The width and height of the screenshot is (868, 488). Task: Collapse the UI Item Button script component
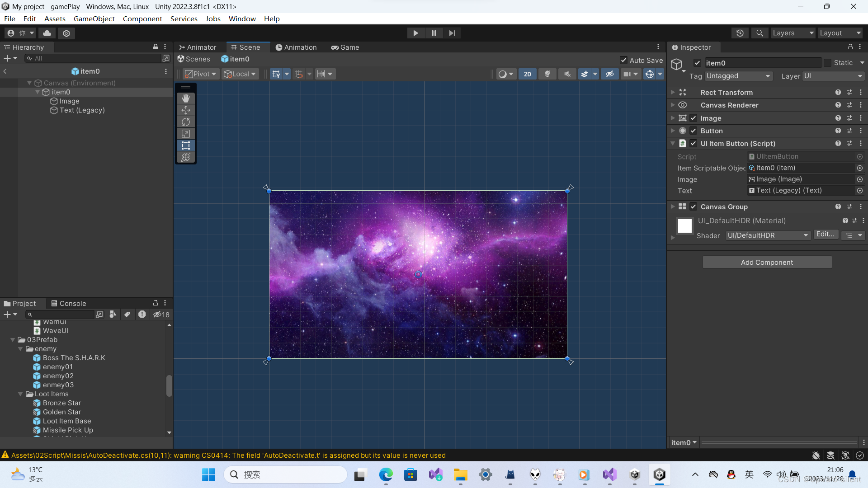click(673, 143)
